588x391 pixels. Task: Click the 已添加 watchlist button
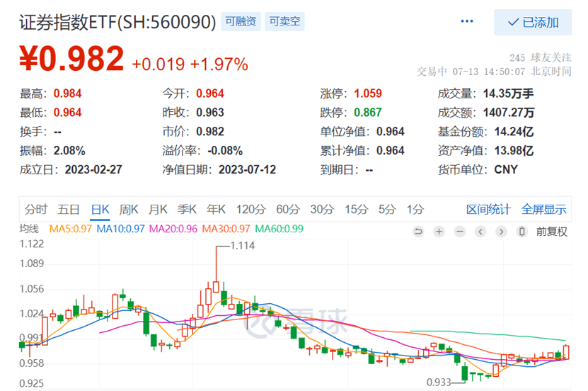click(533, 23)
